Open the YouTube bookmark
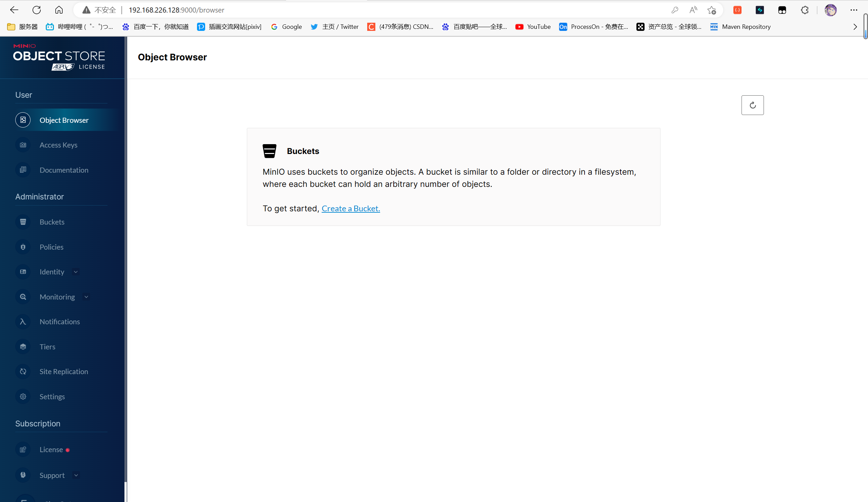868x502 pixels. [x=533, y=27]
